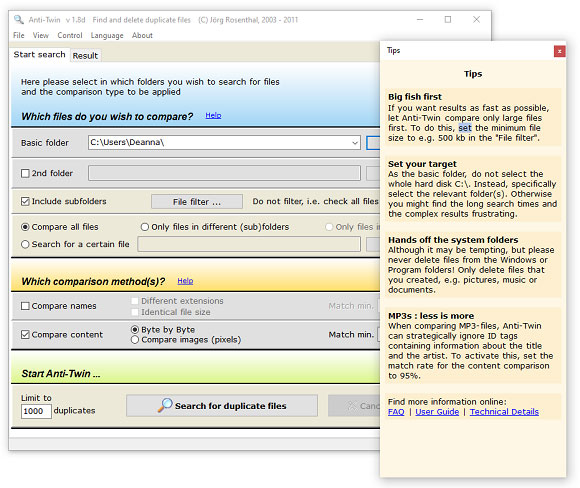Select Compare images (pixels) option
The height and width of the screenshot is (488, 580).
pyautogui.click(x=135, y=340)
